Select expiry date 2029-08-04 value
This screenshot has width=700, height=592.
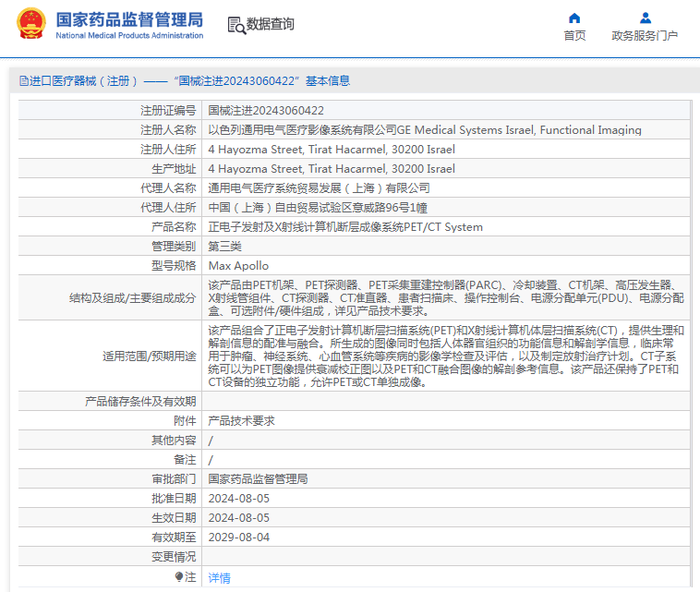(x=239, y=538)
